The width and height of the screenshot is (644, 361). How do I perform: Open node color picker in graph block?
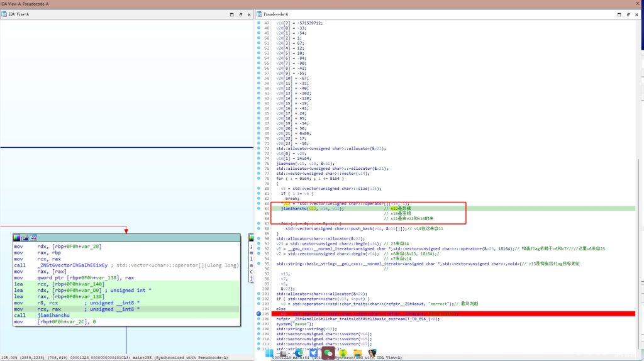tap(16, 238)
